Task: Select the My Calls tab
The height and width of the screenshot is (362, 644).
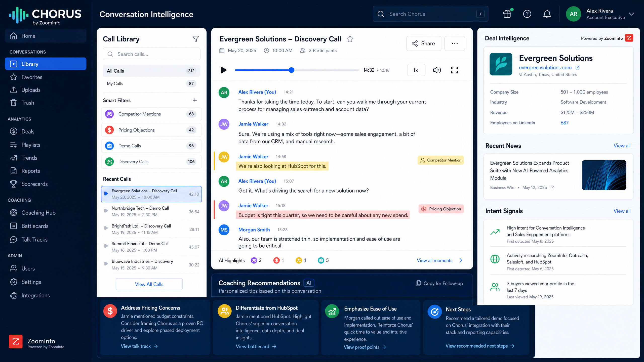Action: [x=151, y=84]
